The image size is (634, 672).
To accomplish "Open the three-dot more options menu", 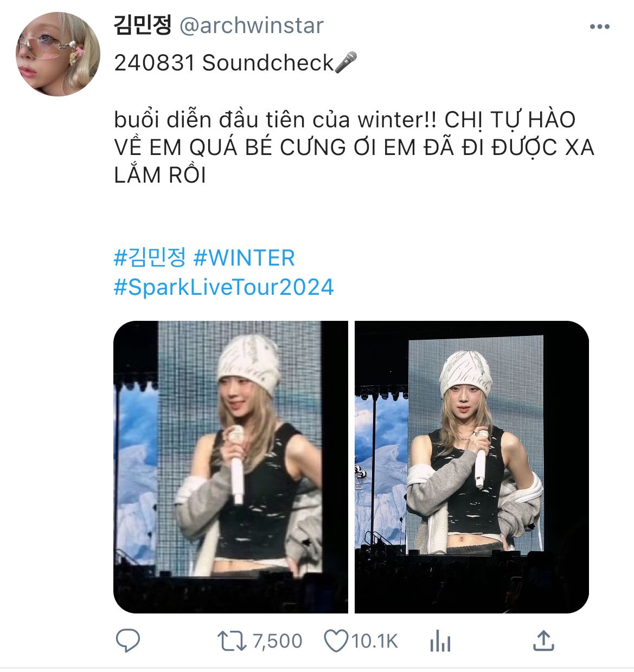I will (x=599, y=27).
